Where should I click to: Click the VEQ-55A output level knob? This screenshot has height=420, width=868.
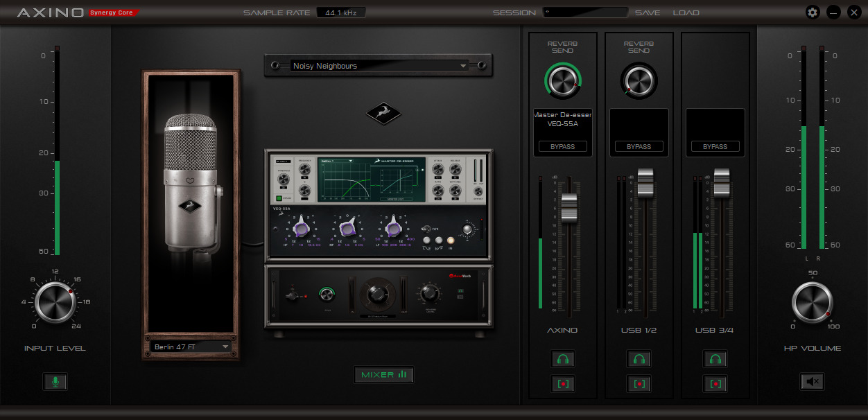[x=467, y=229]
